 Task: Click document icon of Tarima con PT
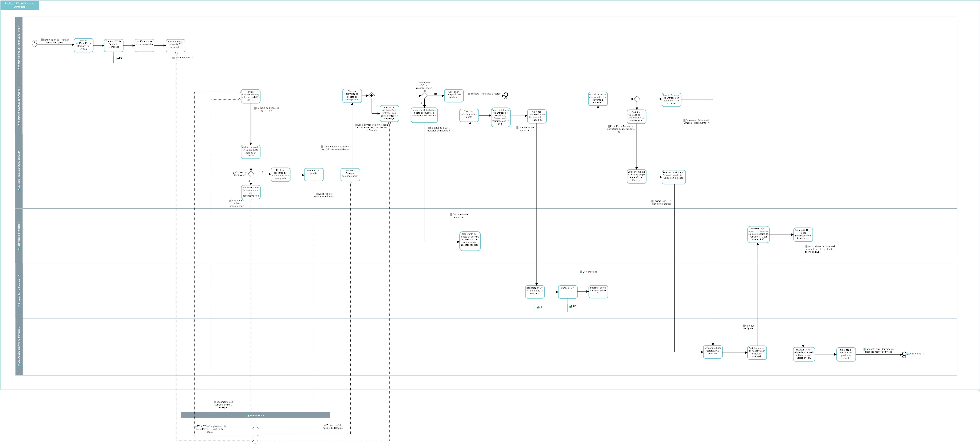(x=652, y=201)
